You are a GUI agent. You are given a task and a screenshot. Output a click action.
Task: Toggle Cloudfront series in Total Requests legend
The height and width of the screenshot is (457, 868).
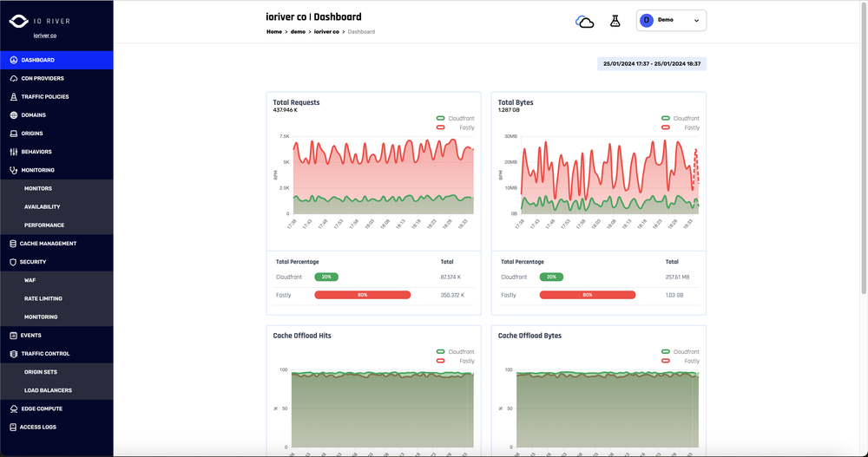click(x=458, y=118)
